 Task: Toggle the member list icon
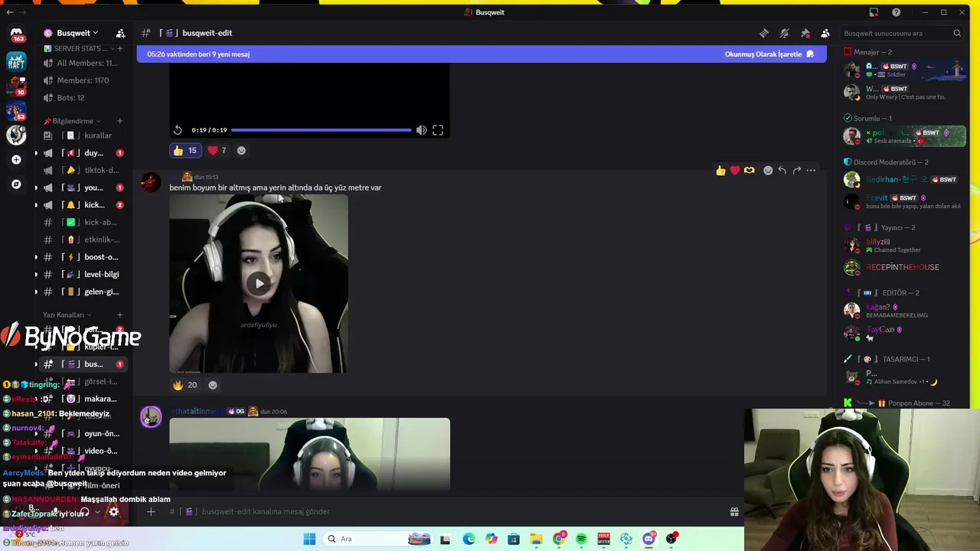click(x=825, y=33)
